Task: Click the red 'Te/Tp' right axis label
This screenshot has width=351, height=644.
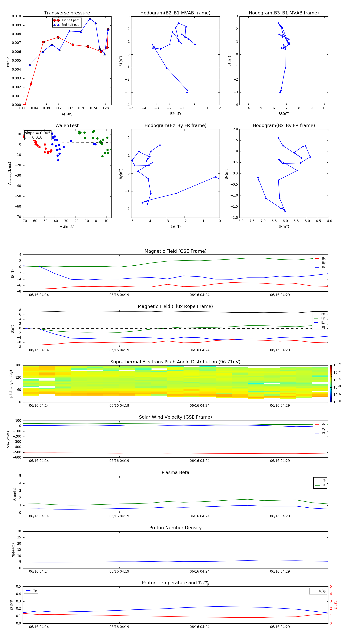Action: (x=336, y=605)
